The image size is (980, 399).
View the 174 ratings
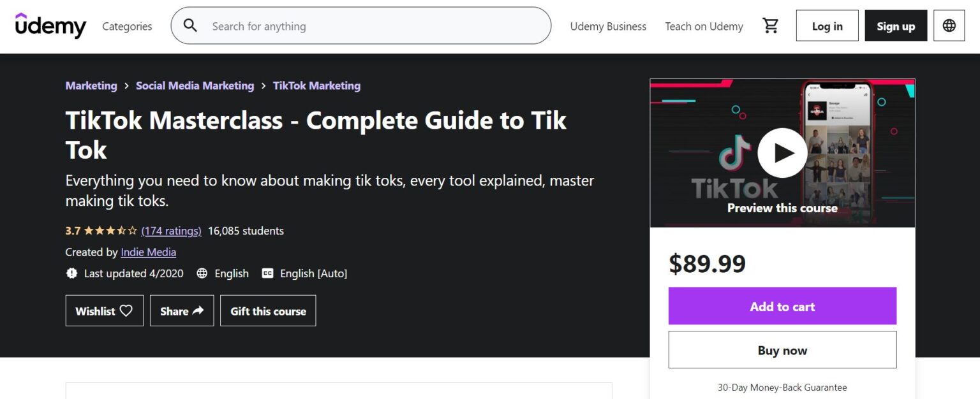171,231
